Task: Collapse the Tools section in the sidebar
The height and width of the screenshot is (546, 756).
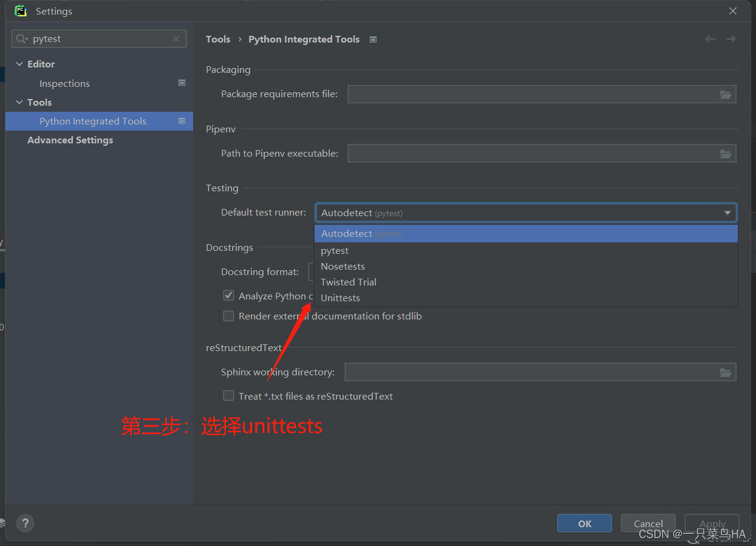Action: pyautogui.click(x=19, y=102)
